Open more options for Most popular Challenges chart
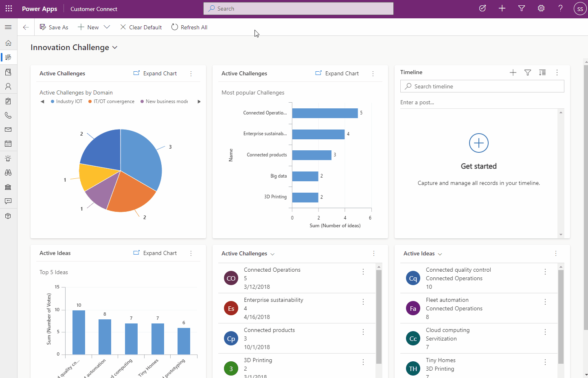Image resolution: width=588 pixels, height=378 pixels. point(373,74)
